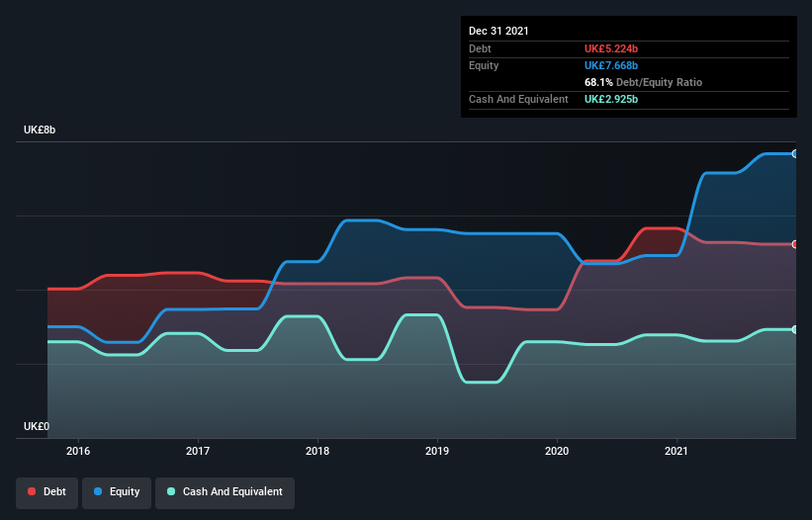Screen dimensions: 812x520
Task: Click the blue Equity legend dot
Action: [98, 491]
